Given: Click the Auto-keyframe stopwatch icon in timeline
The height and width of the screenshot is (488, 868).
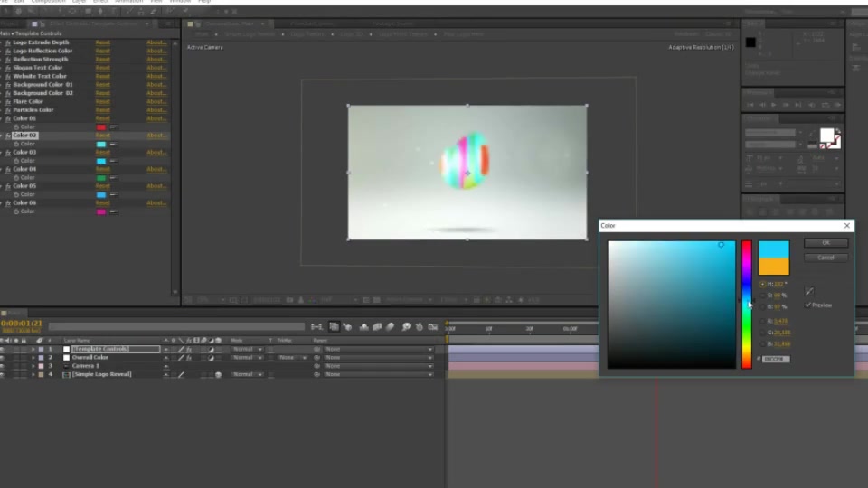Looking at the screenshot, I should click(x=419, y=327).
